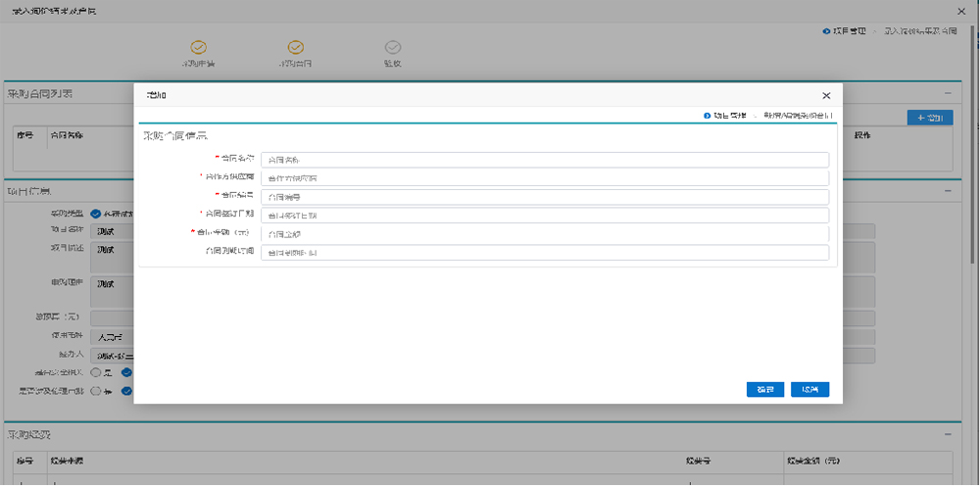Collapse the 项目信息 section

pos(948,191)
